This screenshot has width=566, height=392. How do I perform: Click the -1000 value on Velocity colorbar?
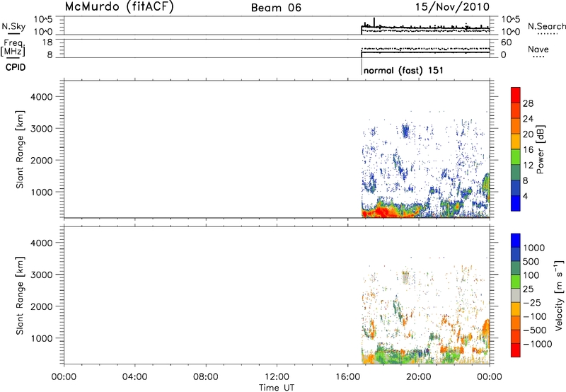[x=538, y=344]
